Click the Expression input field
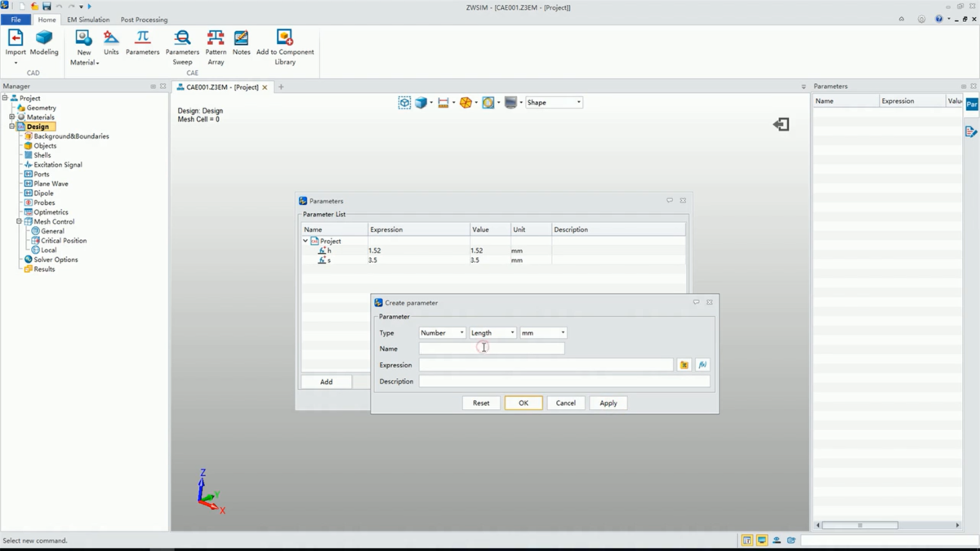Screen dimensions: 980x551 point(546,365)
